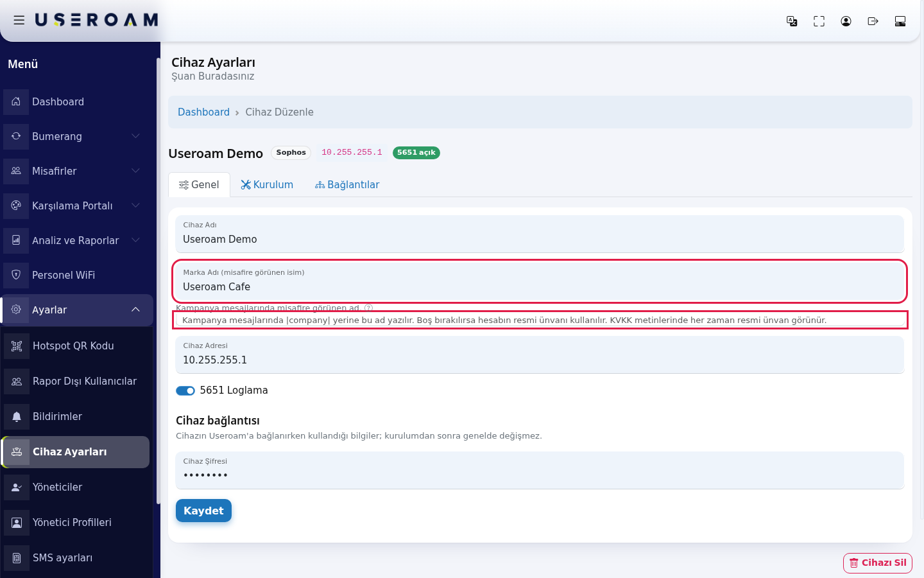Select the Genel tab
924x578 pixels.
click(199, 185)
